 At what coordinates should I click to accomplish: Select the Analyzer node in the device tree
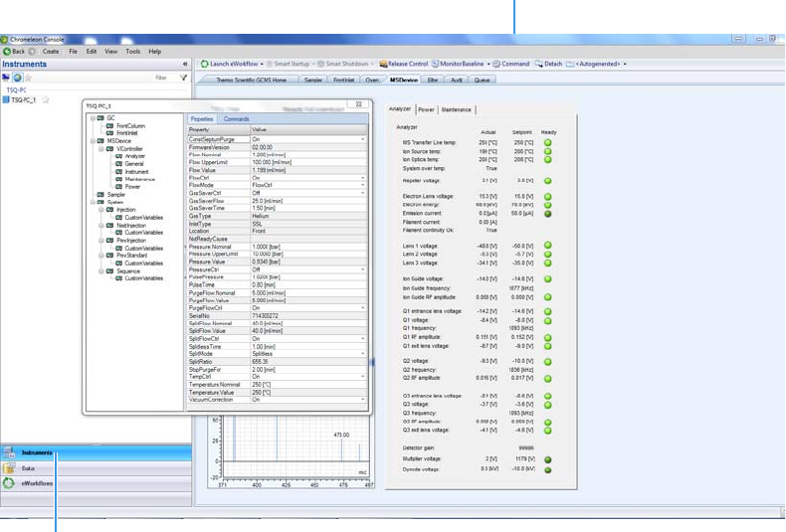[135, 156]
